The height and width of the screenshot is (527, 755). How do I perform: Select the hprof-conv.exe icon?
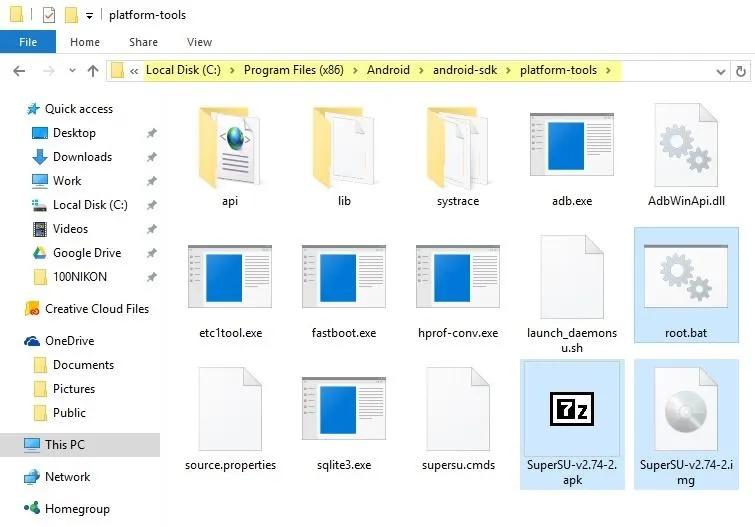(458, 277)
